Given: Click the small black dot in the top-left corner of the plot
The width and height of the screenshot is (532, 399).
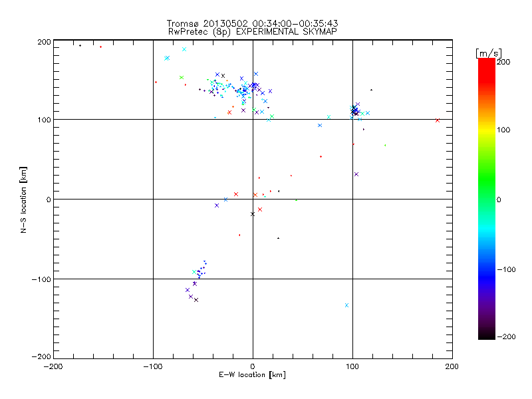Looking at the screenshot, I should click(80, 45).
